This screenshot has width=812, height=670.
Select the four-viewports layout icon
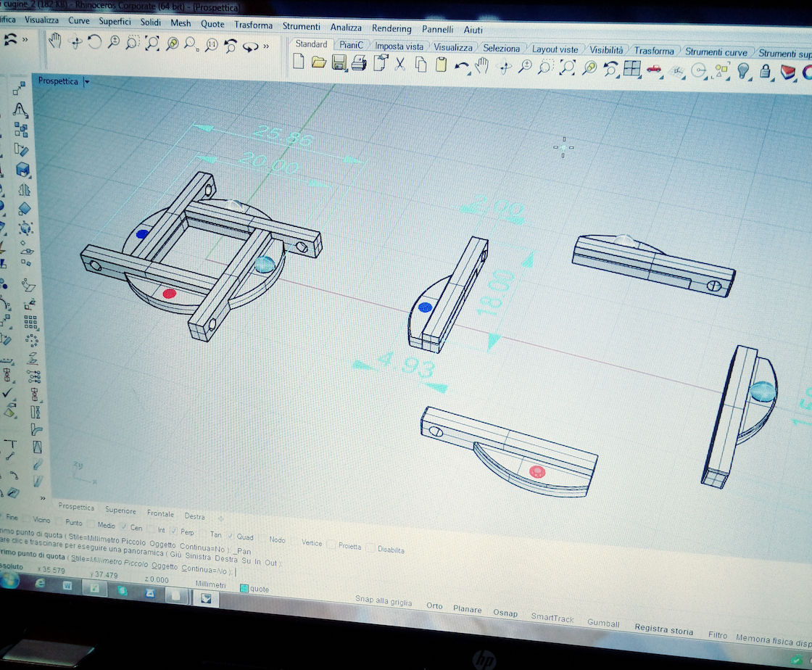(631, 69)
